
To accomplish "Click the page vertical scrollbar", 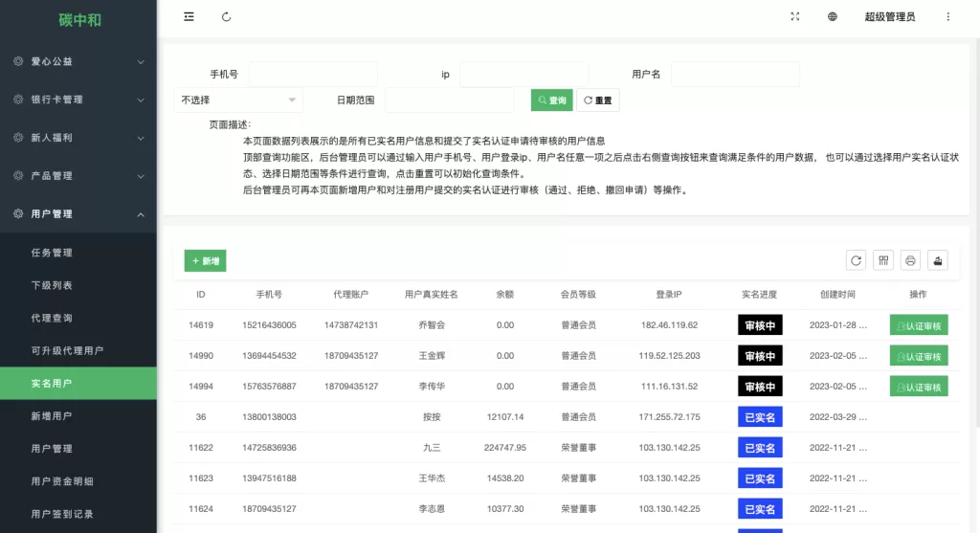I will [x=976, y=234].
